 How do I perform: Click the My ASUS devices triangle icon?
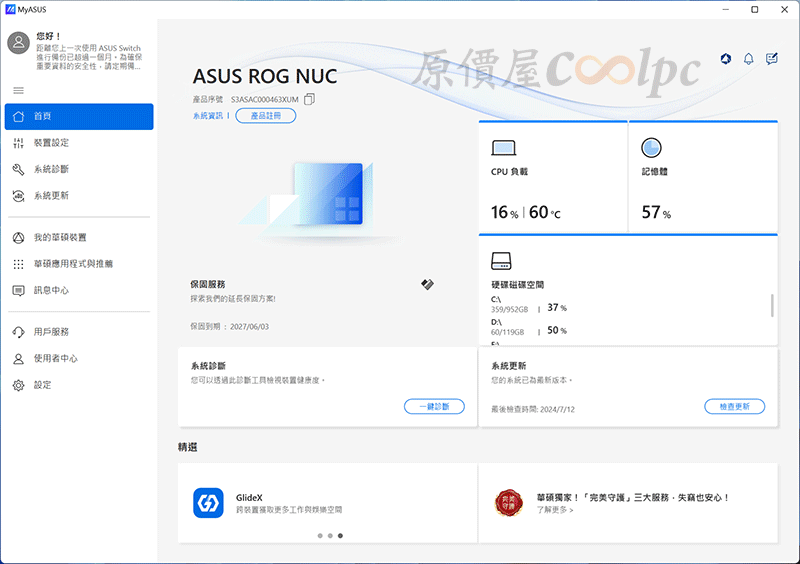point(18,237)
